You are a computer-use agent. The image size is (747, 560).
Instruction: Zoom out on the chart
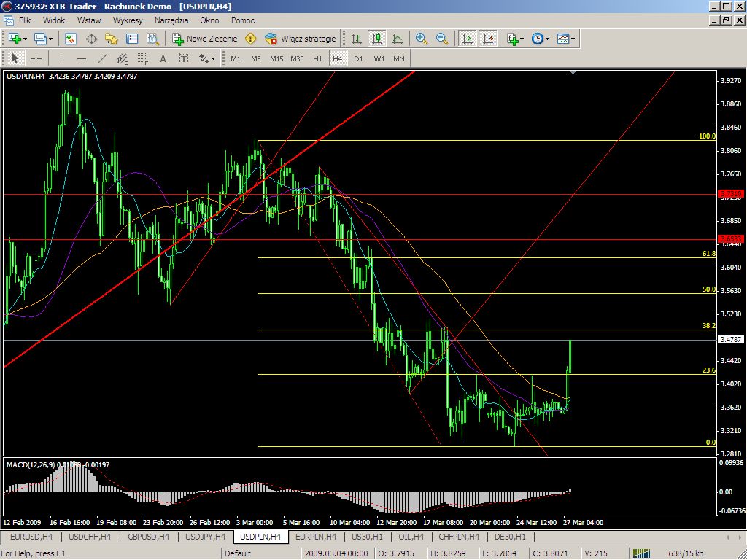pyautogui.click(x=441, y=39)
